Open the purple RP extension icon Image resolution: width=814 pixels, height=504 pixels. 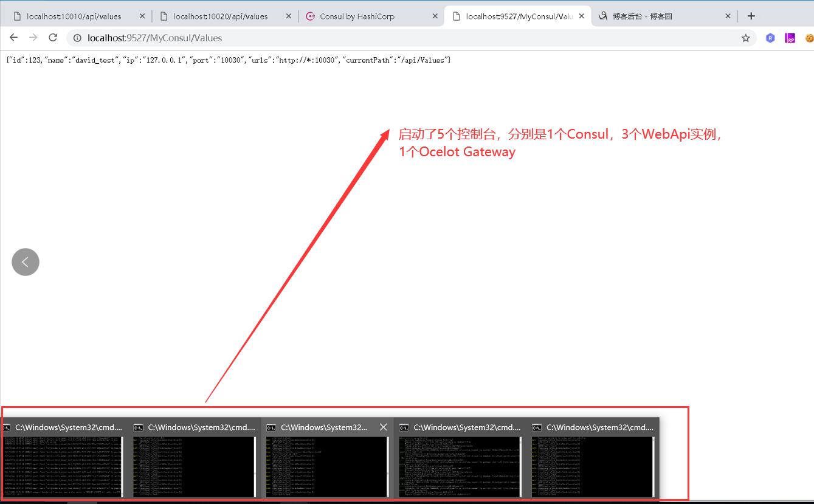[790, 38]
